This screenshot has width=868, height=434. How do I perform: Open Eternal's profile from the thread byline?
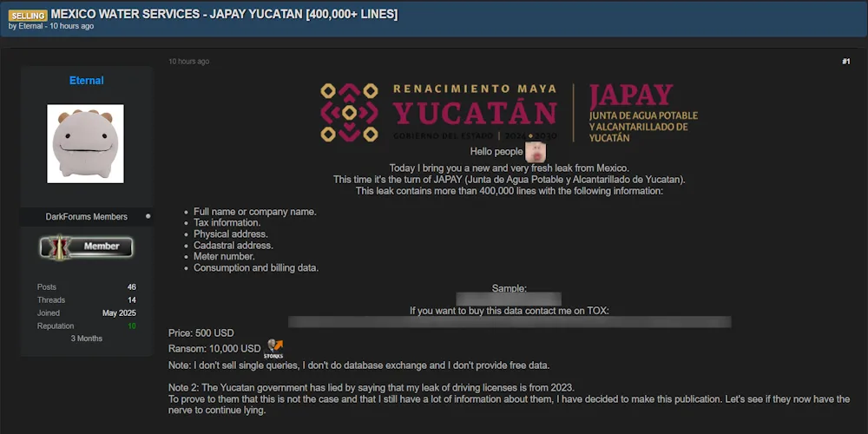pos(30,26)
